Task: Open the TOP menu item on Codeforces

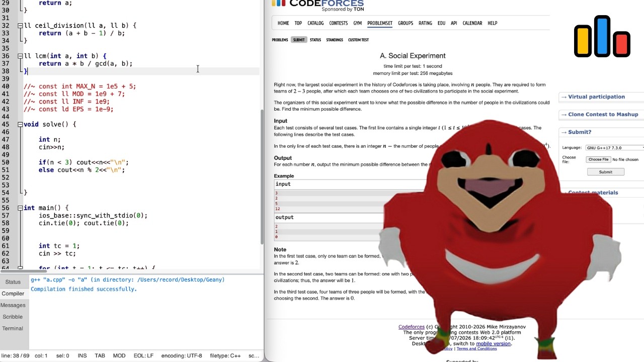Action: click(x=298, y=23)
